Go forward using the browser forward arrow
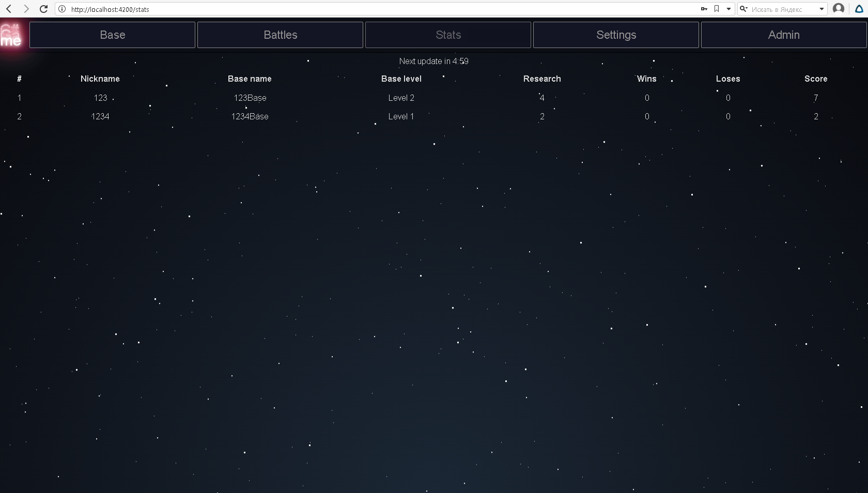Screen dimensions: 868x493 tap(26, 9)
